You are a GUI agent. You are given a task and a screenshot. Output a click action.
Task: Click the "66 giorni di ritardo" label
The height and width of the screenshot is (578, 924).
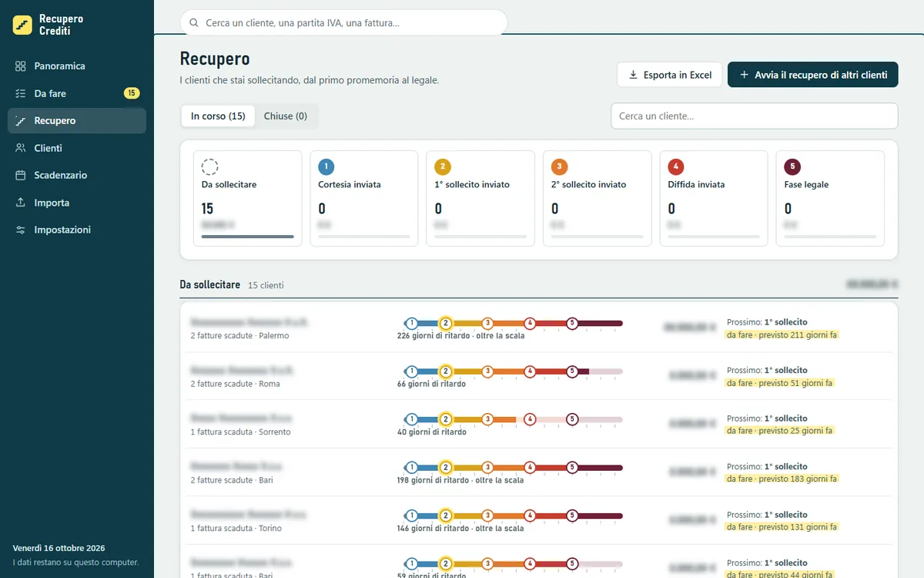point(431,384)
